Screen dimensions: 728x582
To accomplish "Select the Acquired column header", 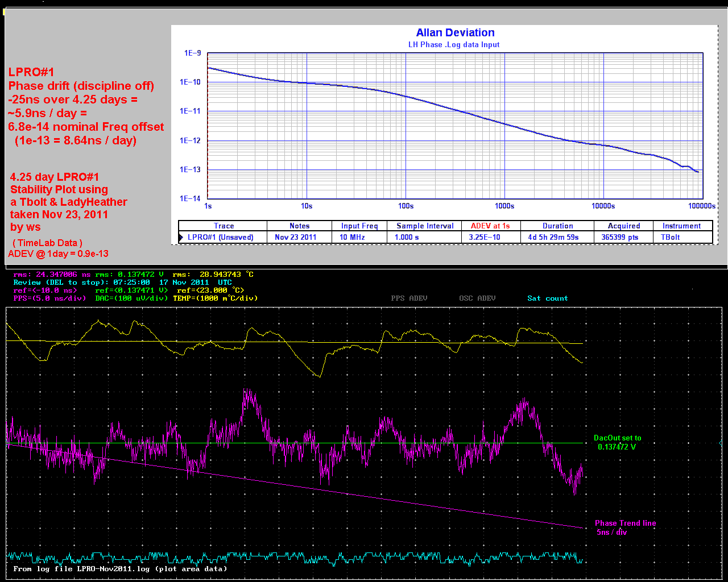I will (623, 226).
